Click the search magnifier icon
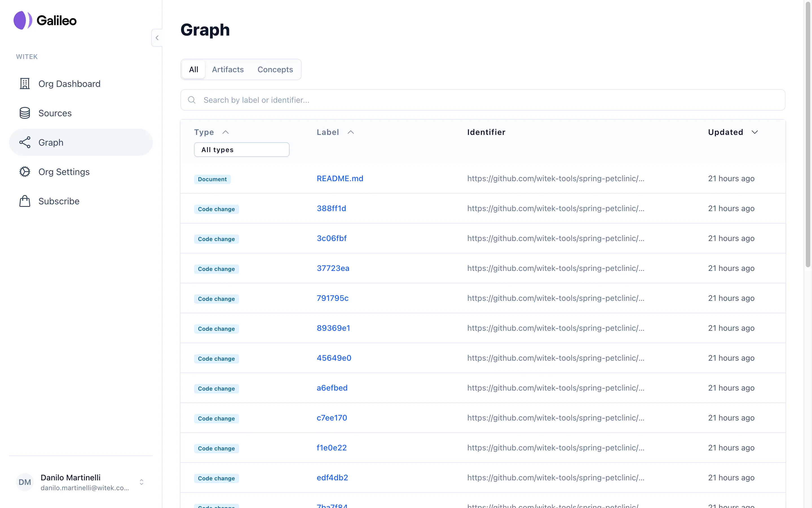The image size is (812, 508). pos(192,100)
